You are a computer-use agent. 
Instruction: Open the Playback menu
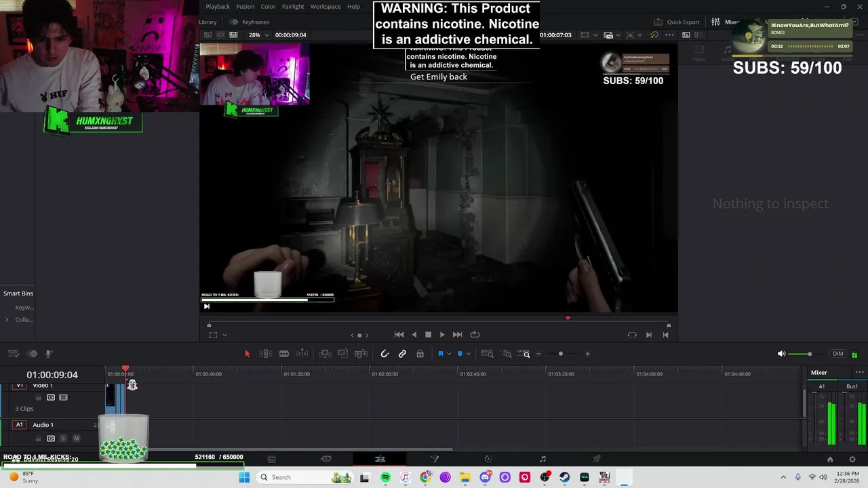coord(218,7)
